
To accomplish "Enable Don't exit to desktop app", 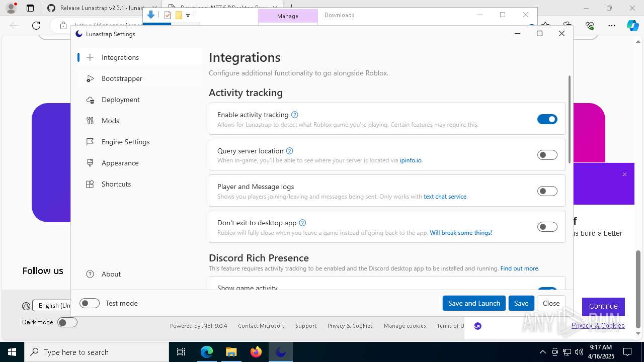I will coord(547,227).
